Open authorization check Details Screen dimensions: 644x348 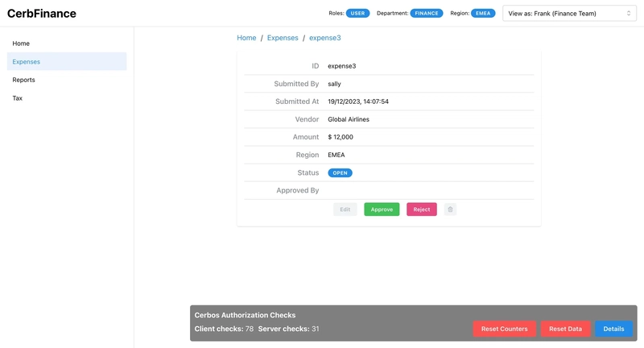tap(613, 329)
